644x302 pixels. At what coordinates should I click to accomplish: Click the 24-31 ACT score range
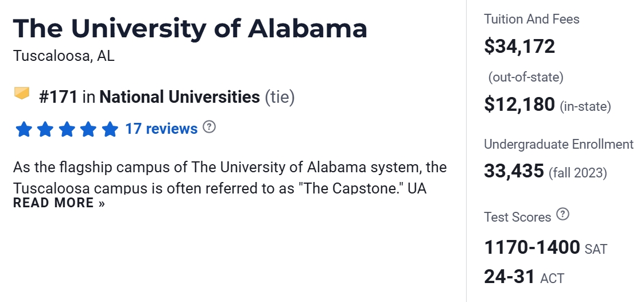click(x=510, y=277)
